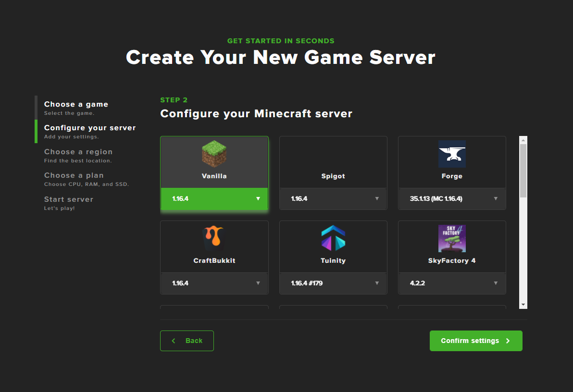
Task: Click scrollbar down arrow in server list
Action: 523,304
